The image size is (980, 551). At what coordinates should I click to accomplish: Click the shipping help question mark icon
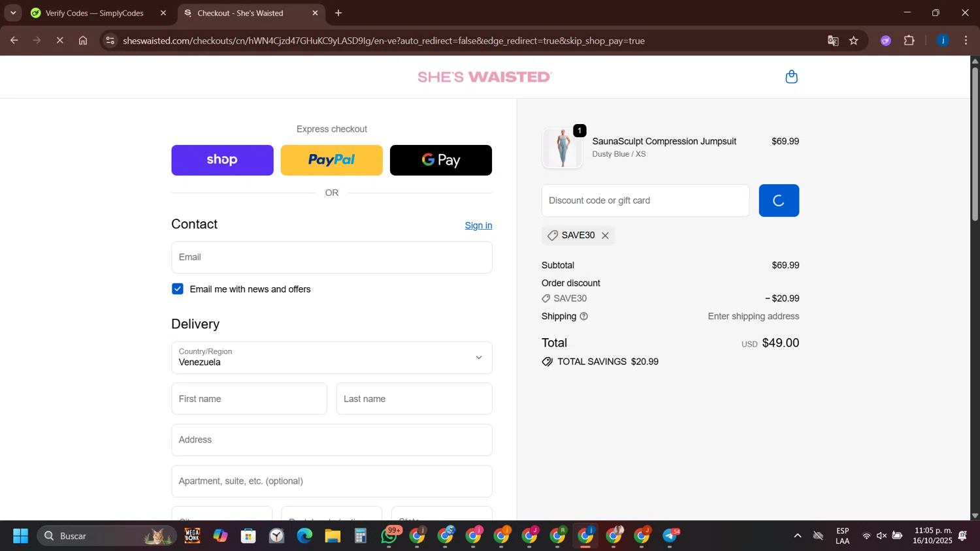584,316
